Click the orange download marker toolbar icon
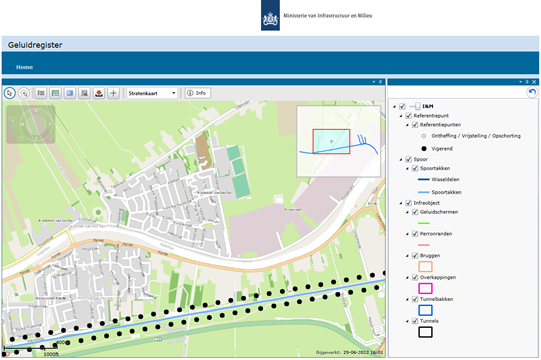Viewport: 541px width, 360px height. [99, 93]
